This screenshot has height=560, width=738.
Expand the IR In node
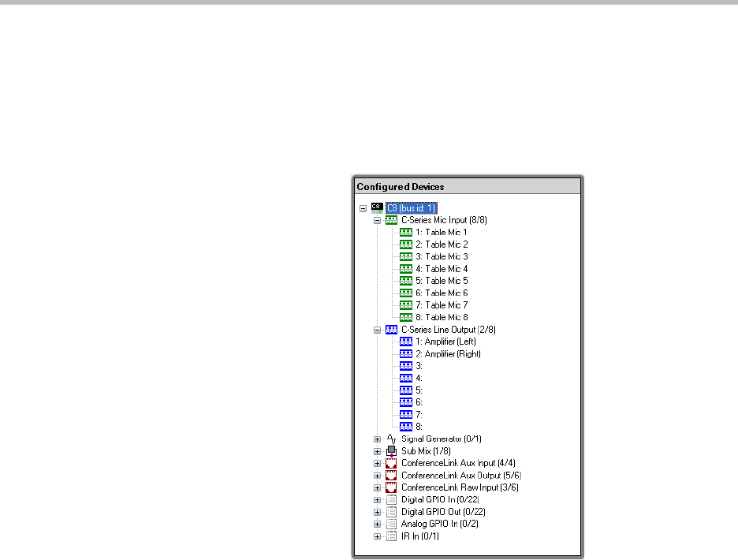(x=377, y=536)
